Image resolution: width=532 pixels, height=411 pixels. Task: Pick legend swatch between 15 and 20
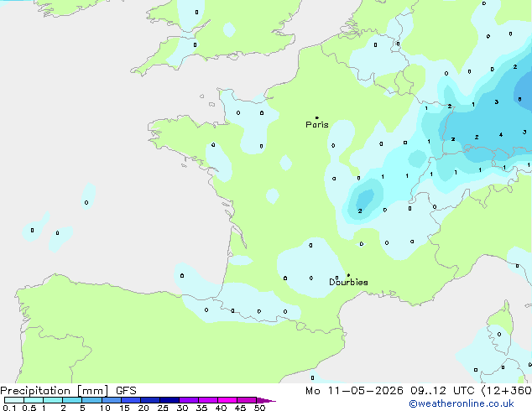pyautogui.click(x=131, y=400)
